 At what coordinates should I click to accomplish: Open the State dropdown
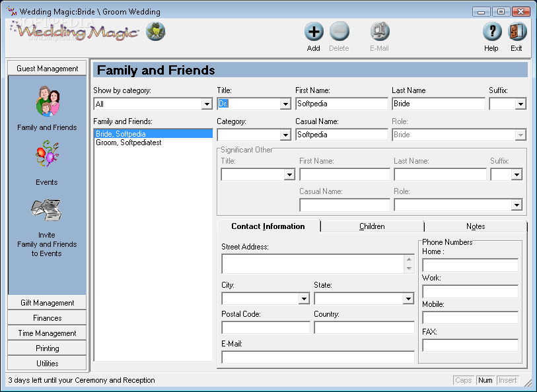click(408, 298)
